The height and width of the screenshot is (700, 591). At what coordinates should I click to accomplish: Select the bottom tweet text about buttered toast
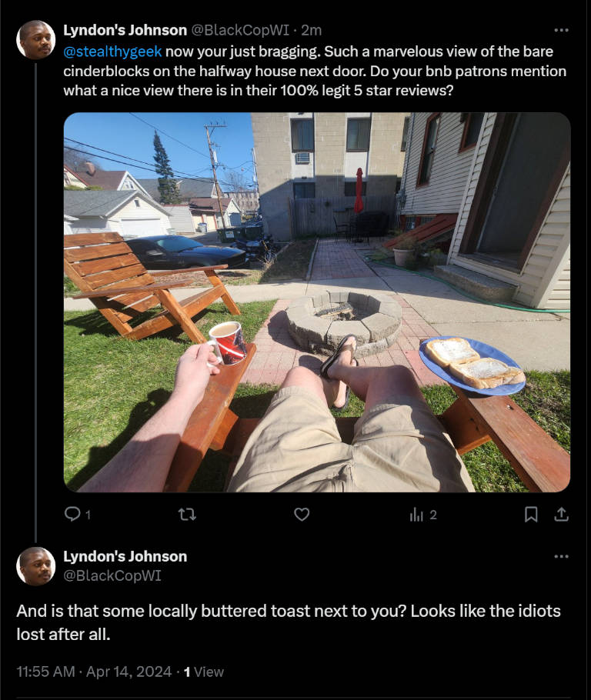[289, 622]
